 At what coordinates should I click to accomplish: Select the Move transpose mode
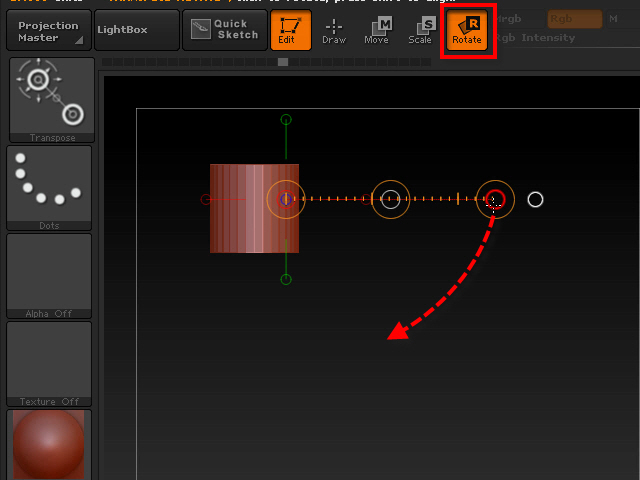tap(377, 30)
